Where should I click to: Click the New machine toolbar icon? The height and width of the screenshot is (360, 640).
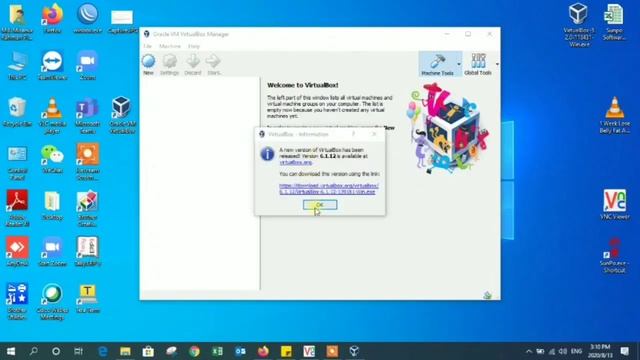coord(149,64)
